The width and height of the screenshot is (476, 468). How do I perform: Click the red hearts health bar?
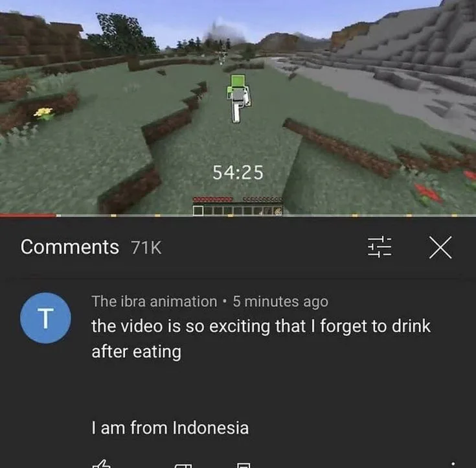(213, 200)
